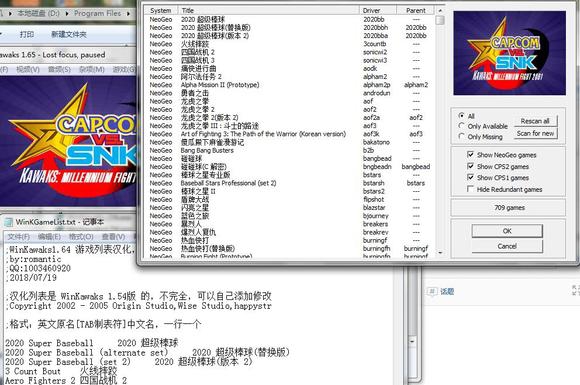The height and width of the screenshot is (385, 580).
Task: Select the row with driver bjourney
Action: [x=289, y=216]
